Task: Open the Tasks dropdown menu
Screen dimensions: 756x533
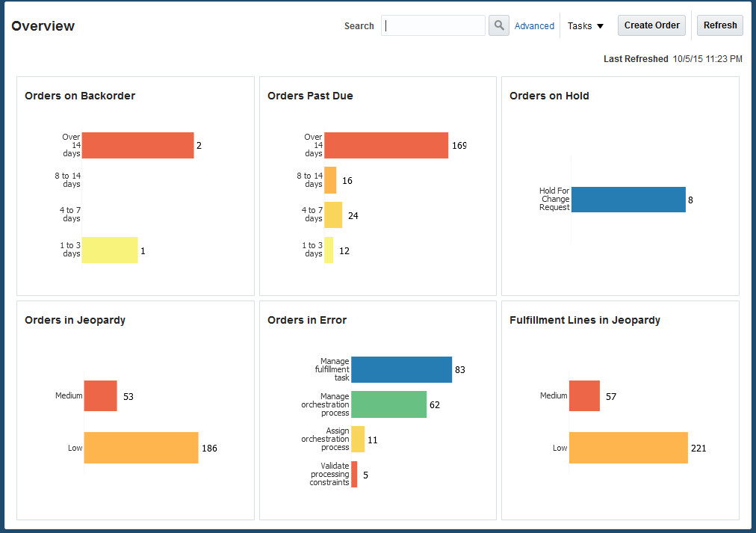Action: tap(586, 26)
